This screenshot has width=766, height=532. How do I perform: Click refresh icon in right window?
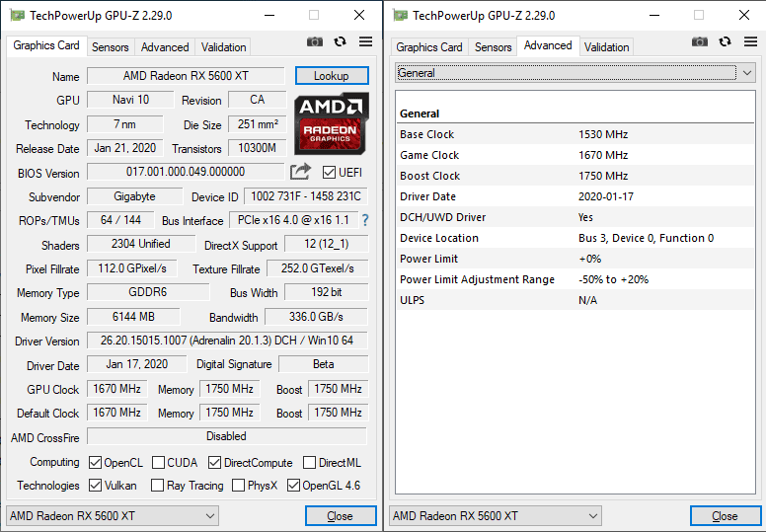(725, 42)
